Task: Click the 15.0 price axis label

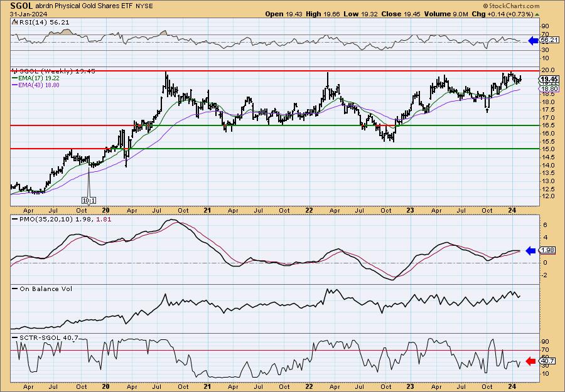Action: coord(547,149)
